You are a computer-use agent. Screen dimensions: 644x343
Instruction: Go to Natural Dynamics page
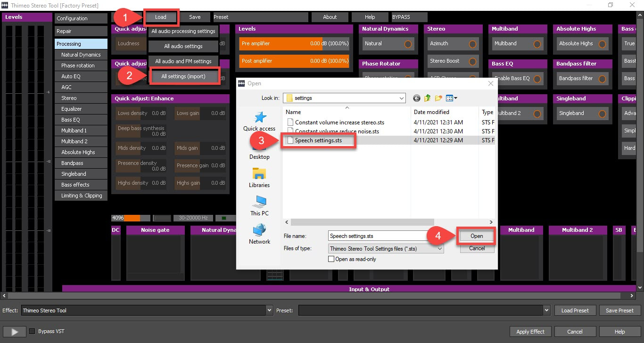click(x=81, y=55)
